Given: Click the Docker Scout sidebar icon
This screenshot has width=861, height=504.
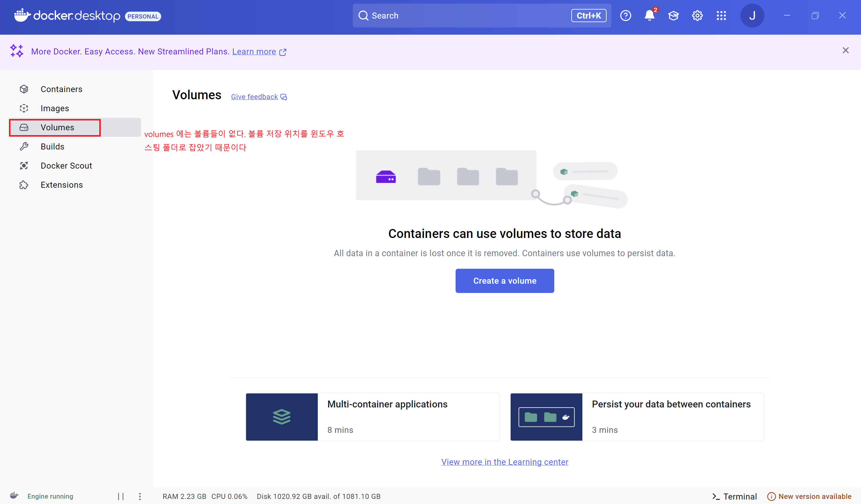Looking at the screenshot, I should [24, 166].
